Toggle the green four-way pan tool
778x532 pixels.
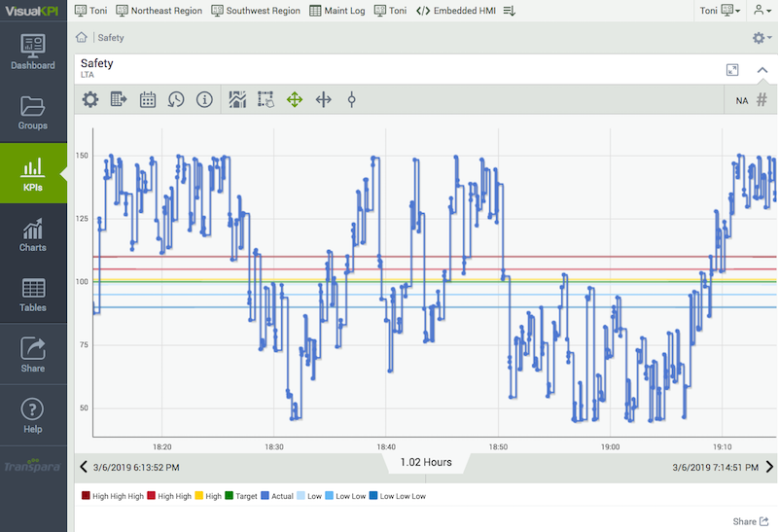[295, 99]
